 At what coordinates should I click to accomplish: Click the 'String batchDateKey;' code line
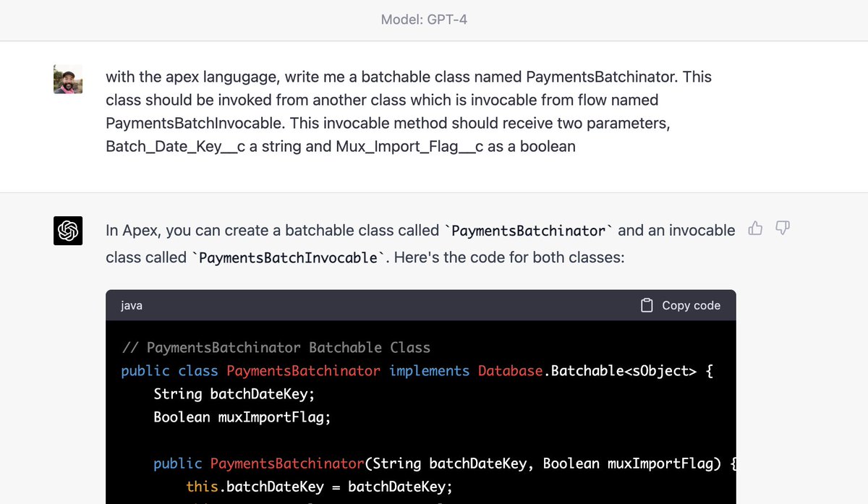tap(234, 394)
